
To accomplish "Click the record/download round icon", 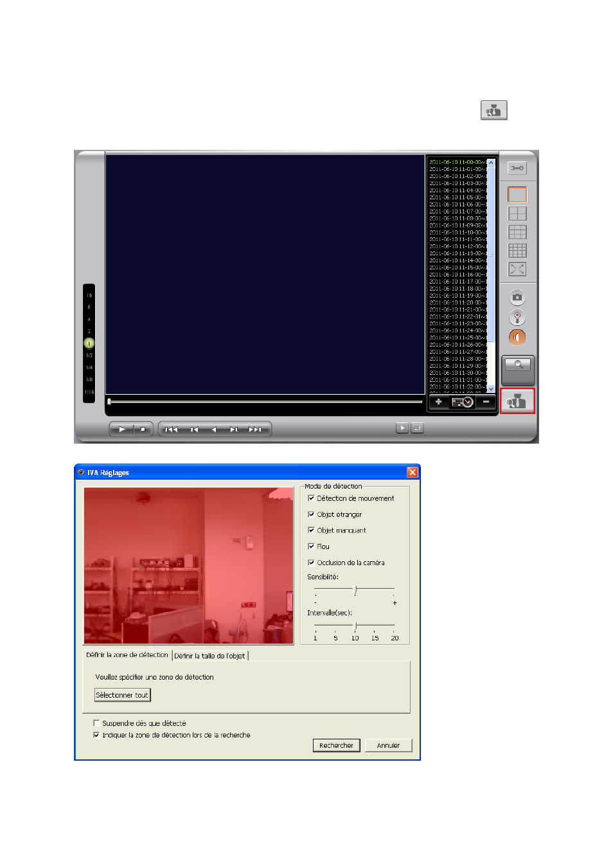I will tap(517, 317).
